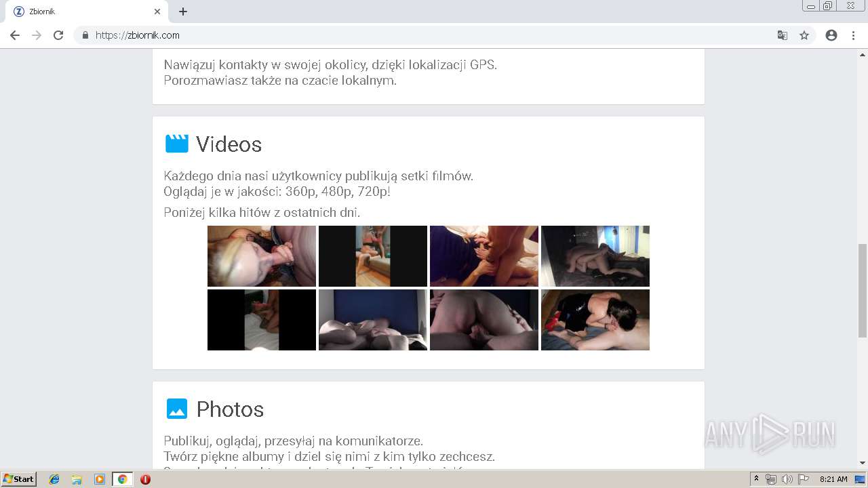Reload the zbiornik.com page
Screen dimensions: 868x488
pyautogui.click(x=58, y=35)
